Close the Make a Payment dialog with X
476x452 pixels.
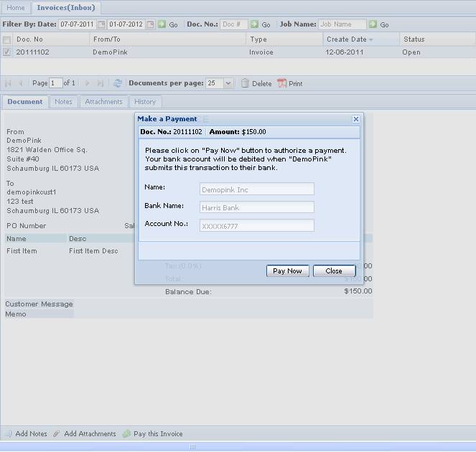coord(355,119)
